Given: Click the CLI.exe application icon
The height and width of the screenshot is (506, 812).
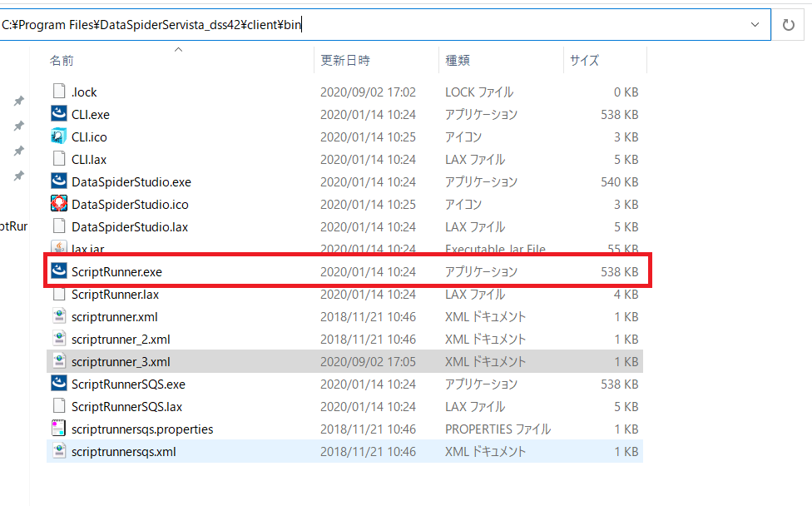Looking at the screenshot, I should (59, 114).
